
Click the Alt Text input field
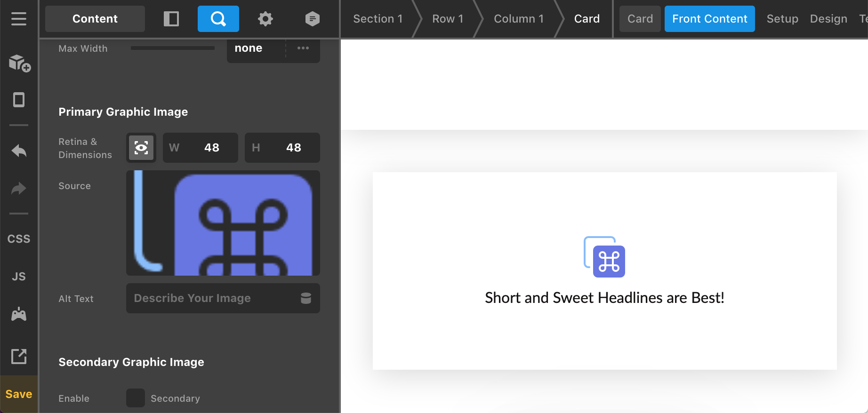click(x=223, y=298)
